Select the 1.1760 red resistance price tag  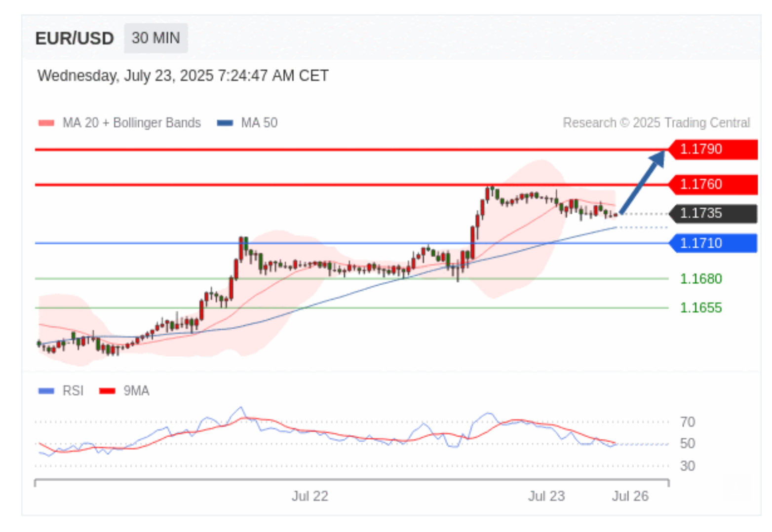pos(713,185)
